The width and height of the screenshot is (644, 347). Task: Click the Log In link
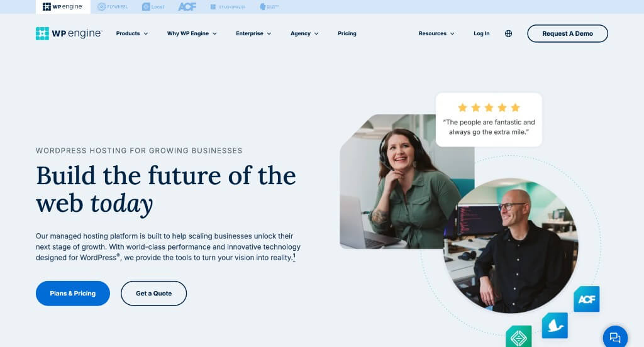point(481,34)
